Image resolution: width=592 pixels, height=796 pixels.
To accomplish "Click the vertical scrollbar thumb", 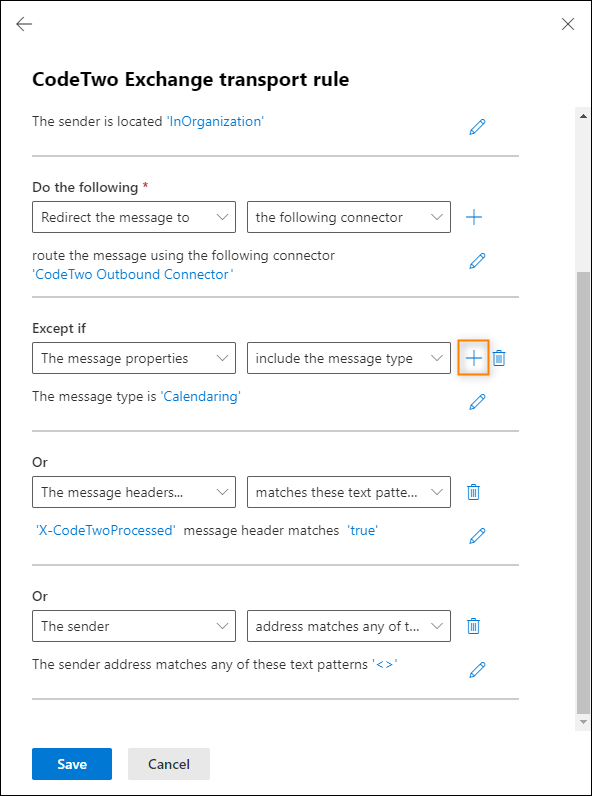I will (583, 492).
